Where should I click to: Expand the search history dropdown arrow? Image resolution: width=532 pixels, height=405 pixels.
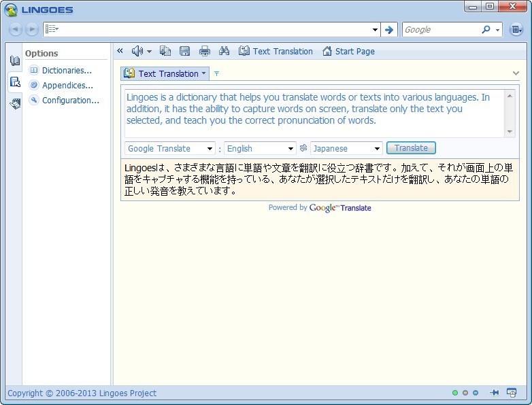[375, 30]
